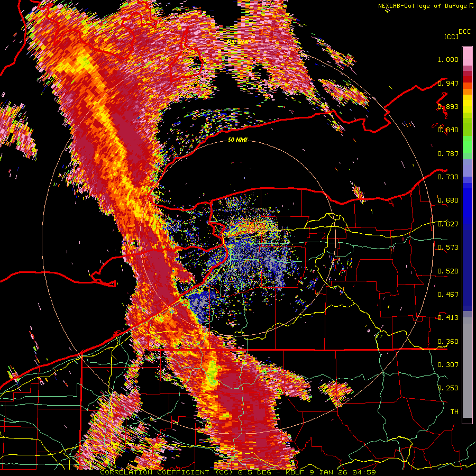The width and height of the screenshot is (476, 476).
Task: Select the 0.307 scale value
Action: 448,364
